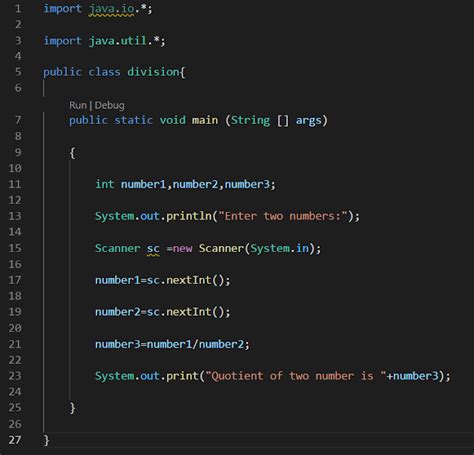This screenshot has width=474, height=455.
Task: Click +number3 at the end of line 23
Action: [412, 376]
